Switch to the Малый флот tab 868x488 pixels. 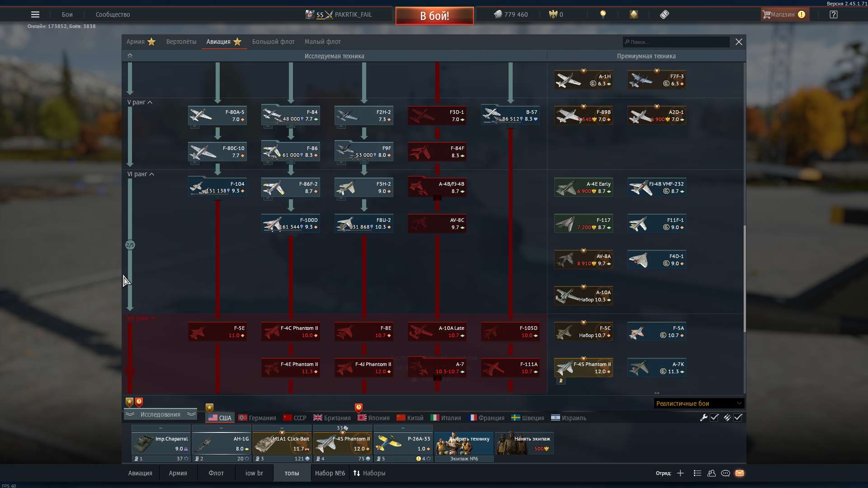[x=322, y=42]
